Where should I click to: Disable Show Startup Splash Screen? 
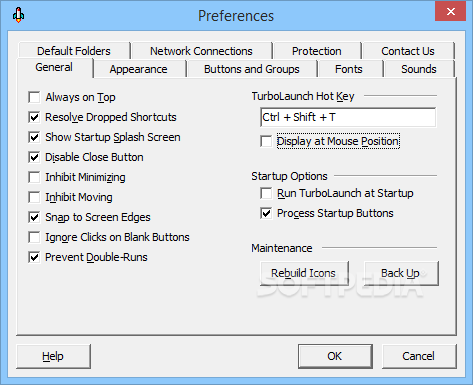(34, 137)
